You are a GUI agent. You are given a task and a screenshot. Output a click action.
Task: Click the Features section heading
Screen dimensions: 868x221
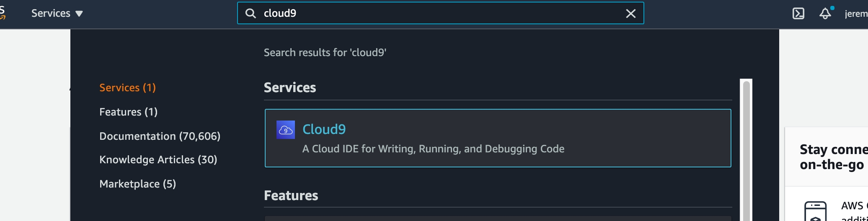291,195
